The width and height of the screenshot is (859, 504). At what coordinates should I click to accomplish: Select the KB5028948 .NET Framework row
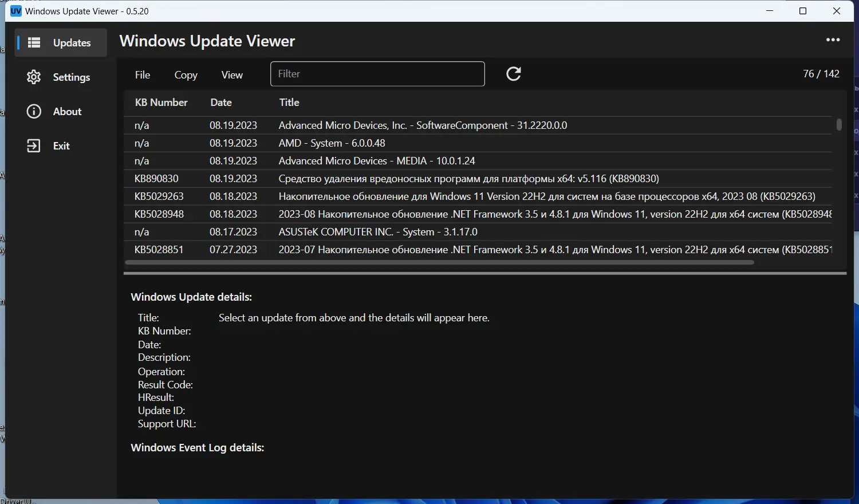tap(478, 214)
